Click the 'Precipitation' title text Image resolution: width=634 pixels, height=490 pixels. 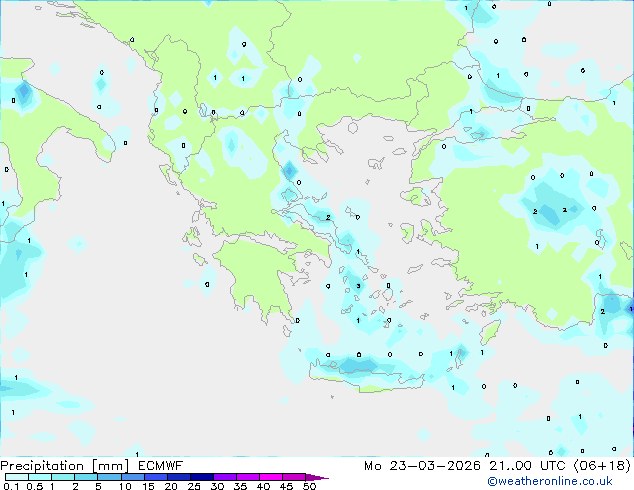point(42,466)
